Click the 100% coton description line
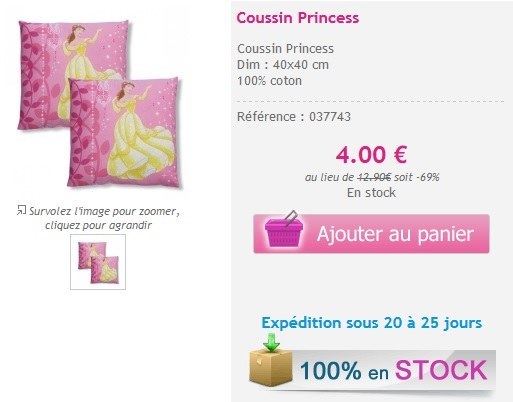The image size is (513, 402). tap(269, 81)
